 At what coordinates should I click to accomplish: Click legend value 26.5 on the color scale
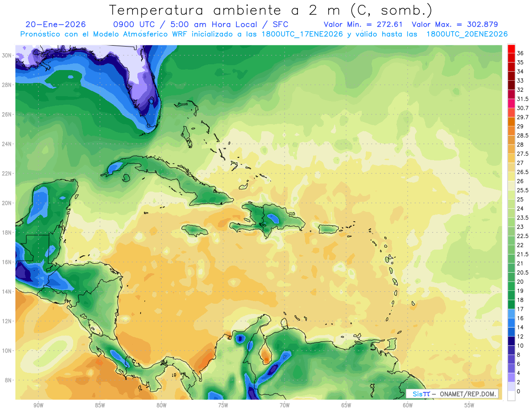[x=523, y=172]
